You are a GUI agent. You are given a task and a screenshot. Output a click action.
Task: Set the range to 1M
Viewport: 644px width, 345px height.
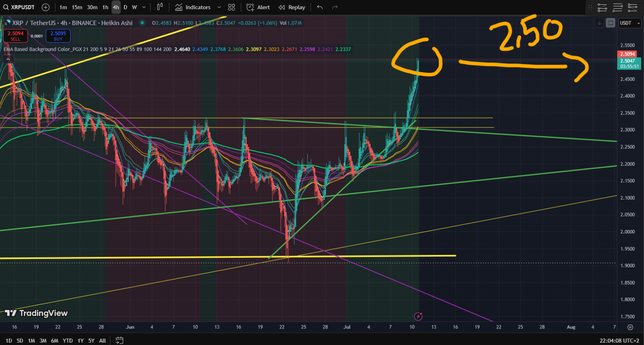click(31, 341)
